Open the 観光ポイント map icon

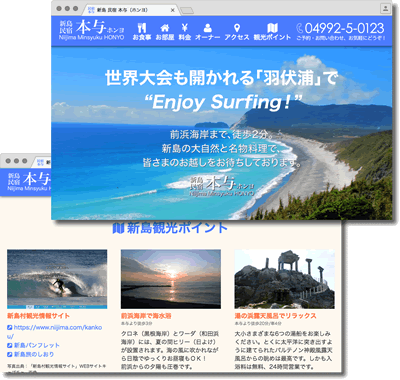click(272, 28)
